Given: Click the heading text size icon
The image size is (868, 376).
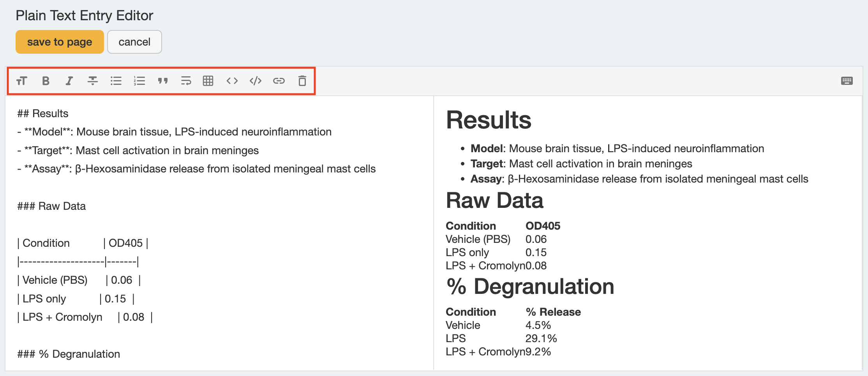Looking at the screenshot, I should point(22,81).
